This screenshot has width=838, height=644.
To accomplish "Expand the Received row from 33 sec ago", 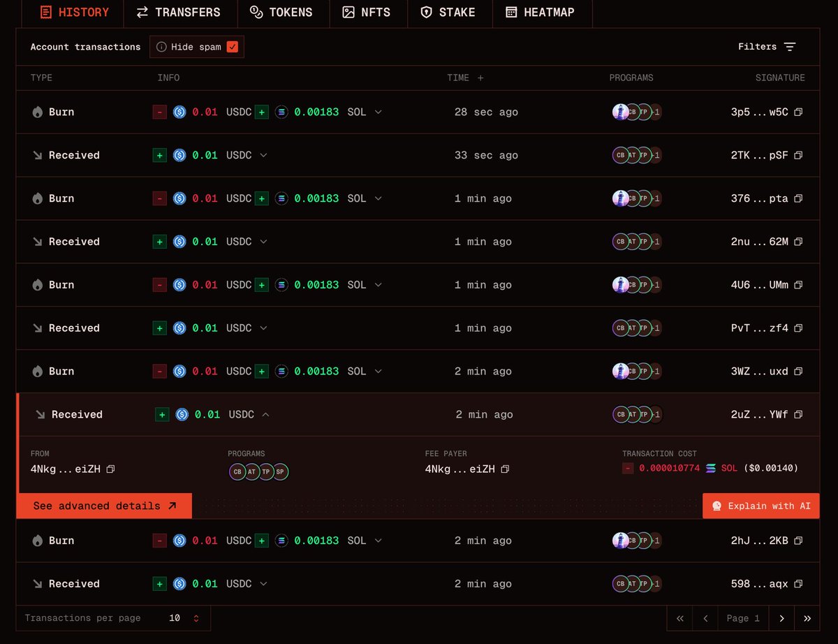I will [x=263, y=155].
